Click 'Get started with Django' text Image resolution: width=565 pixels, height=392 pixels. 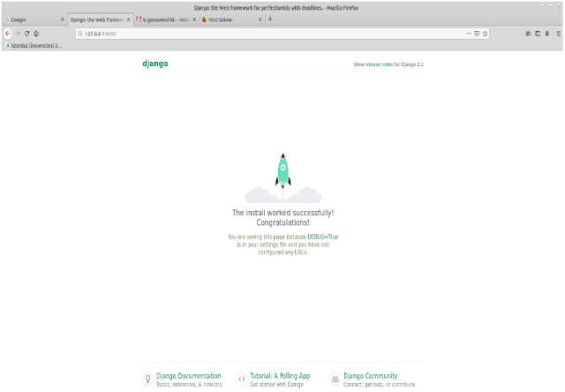[x=276, y=385]
